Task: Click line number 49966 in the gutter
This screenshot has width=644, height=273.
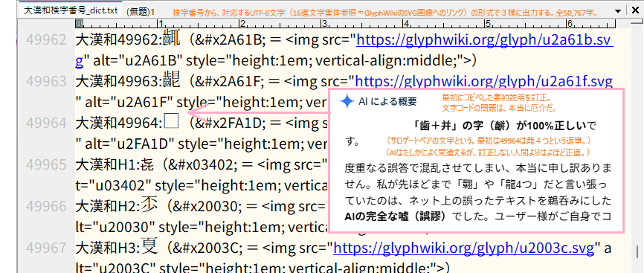Action: pos(46,206)
